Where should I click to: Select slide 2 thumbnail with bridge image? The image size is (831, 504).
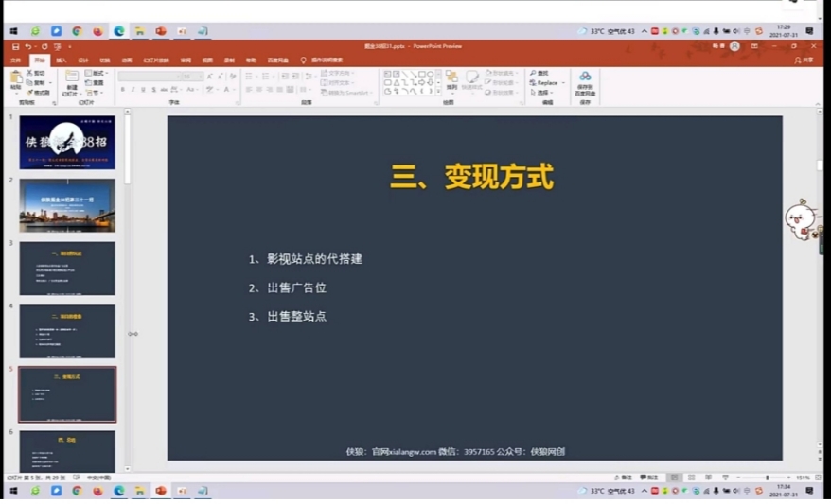point(67,205)
